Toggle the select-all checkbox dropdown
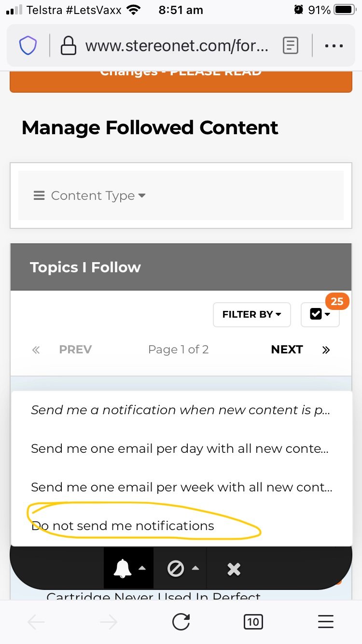The height and width of the screenshot is (644, 362). (x=320, y=314)
